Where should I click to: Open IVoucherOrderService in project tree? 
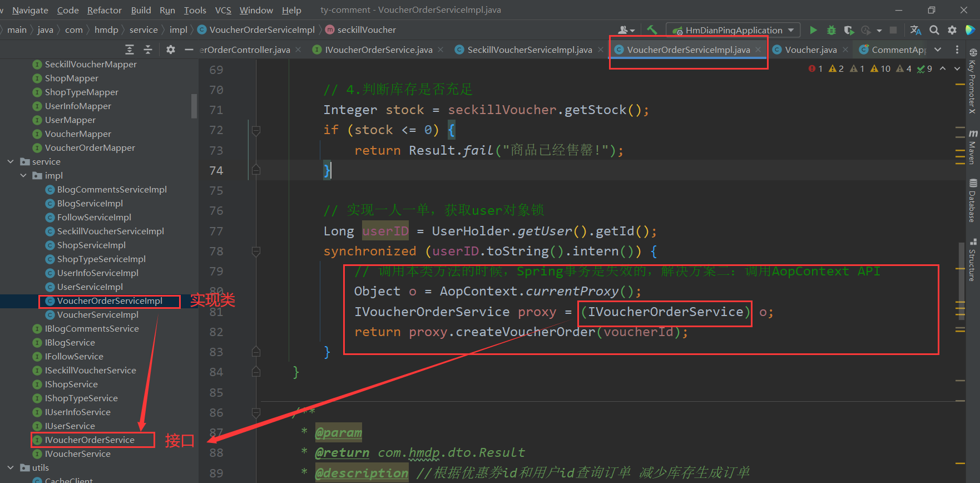[90, 440]
